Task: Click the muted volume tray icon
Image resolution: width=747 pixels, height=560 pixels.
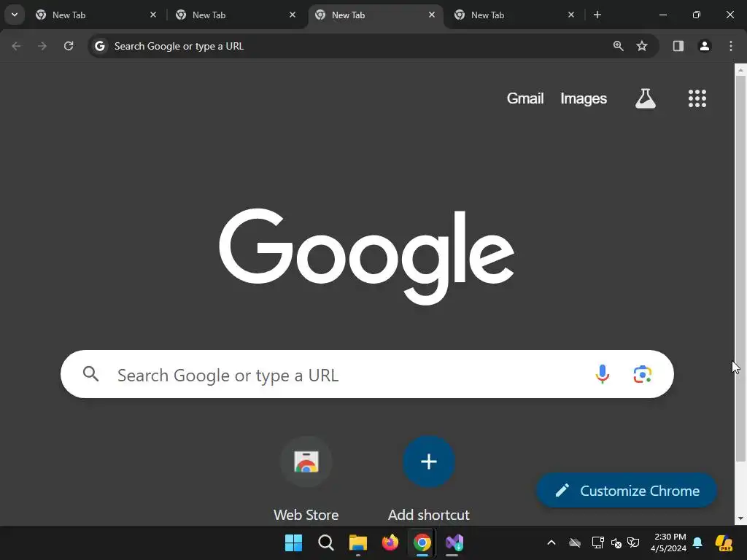Action: tap(616, 542)
